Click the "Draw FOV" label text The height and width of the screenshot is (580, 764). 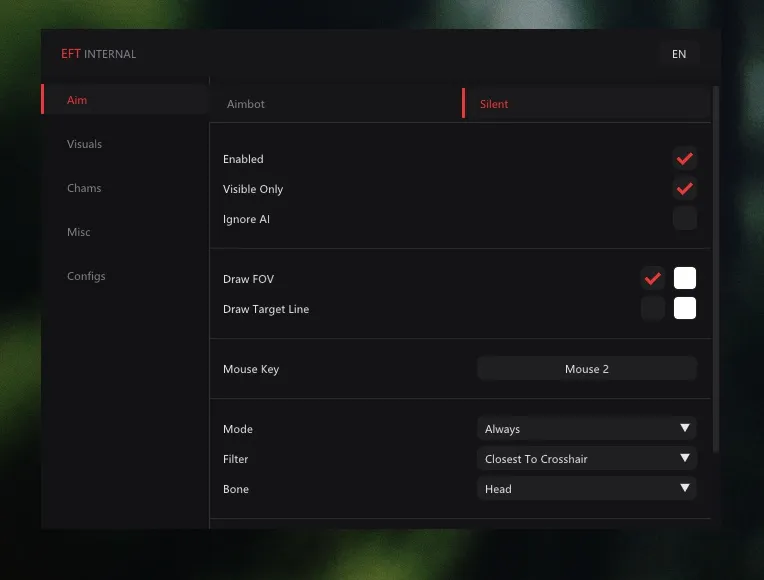tap(248, 279)
